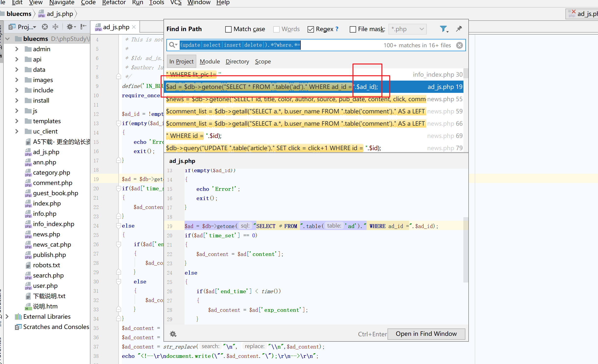Switch to the Module scope tab
598x364 pixels.
coord(210,61)
